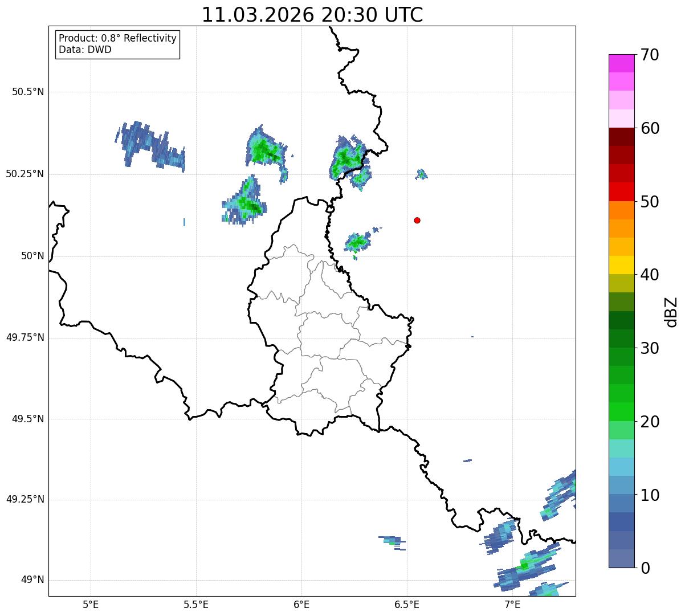Pick the magenta top colorbar segment
Image resolution: width=685 pixels, height=616 pixels.
coord(622,63)
